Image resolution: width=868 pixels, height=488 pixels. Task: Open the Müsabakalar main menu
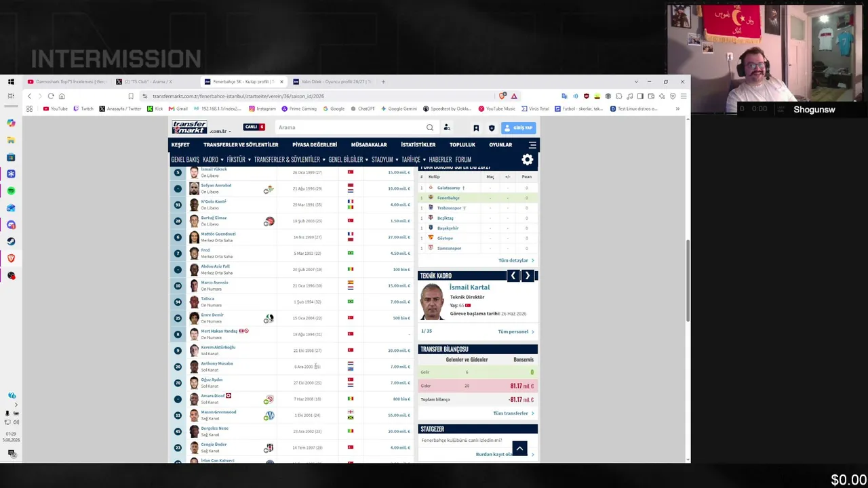coord(369,144)
